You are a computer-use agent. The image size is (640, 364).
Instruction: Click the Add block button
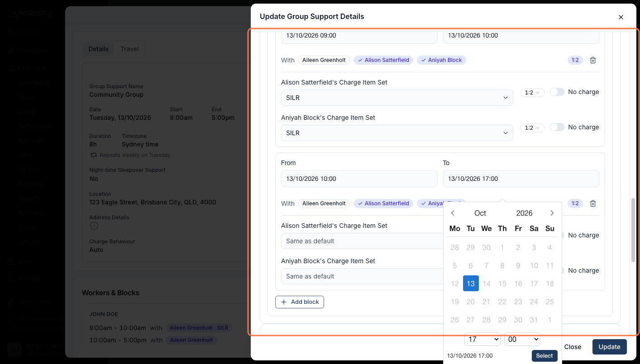[x=300, y=302]
